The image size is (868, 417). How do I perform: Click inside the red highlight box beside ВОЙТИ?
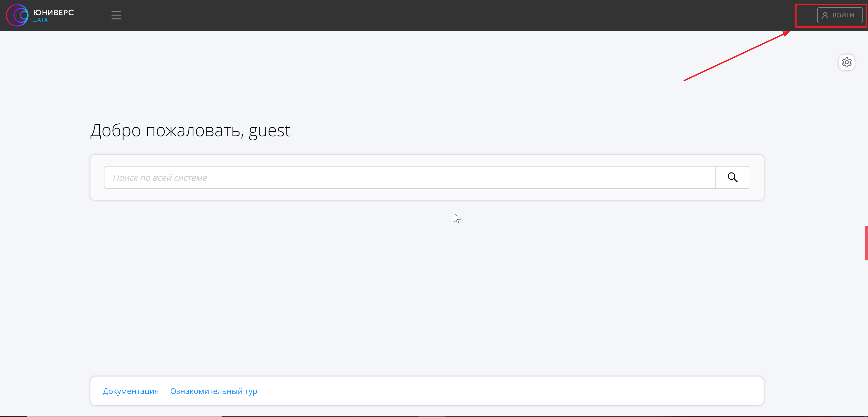coord(807,15)
